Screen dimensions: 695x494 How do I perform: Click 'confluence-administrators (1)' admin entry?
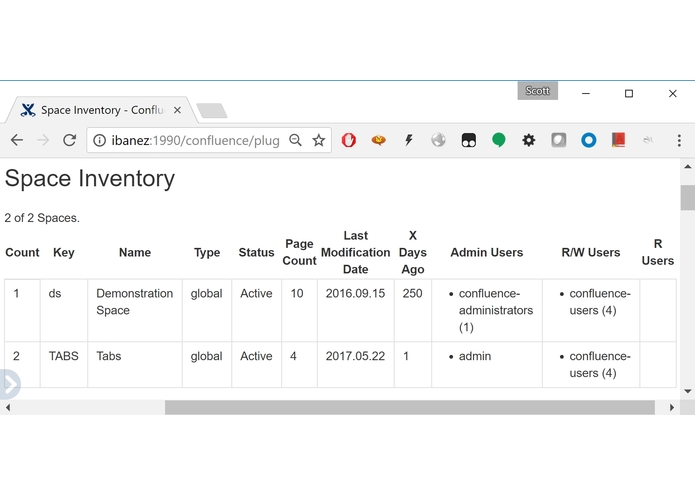[496, 310]
